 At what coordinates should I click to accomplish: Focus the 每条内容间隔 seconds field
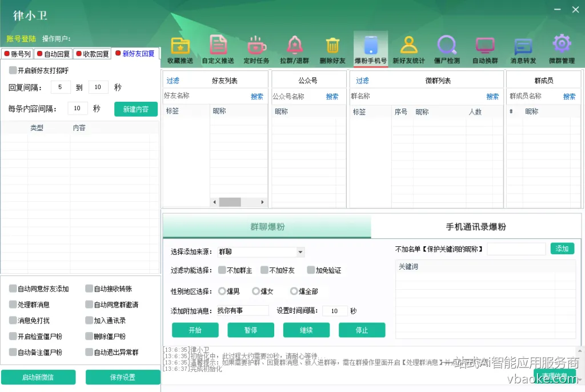coord(78,108)
